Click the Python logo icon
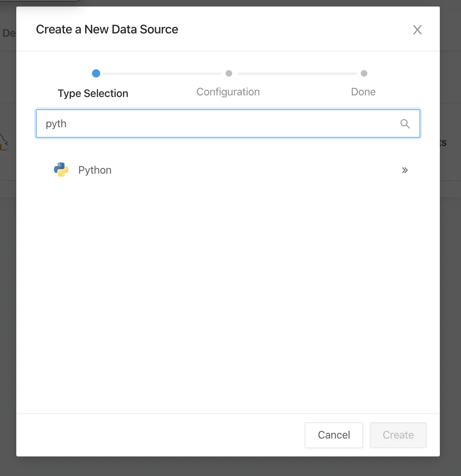The width and height of the screenshot is (461, 476). coord(61,170)
